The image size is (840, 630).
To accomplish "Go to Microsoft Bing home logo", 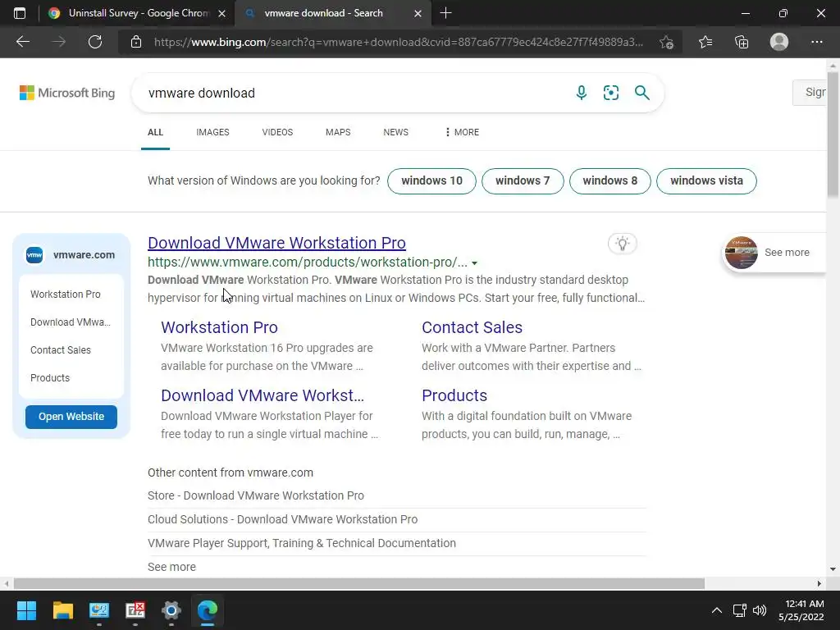I will tap(67, 93).
